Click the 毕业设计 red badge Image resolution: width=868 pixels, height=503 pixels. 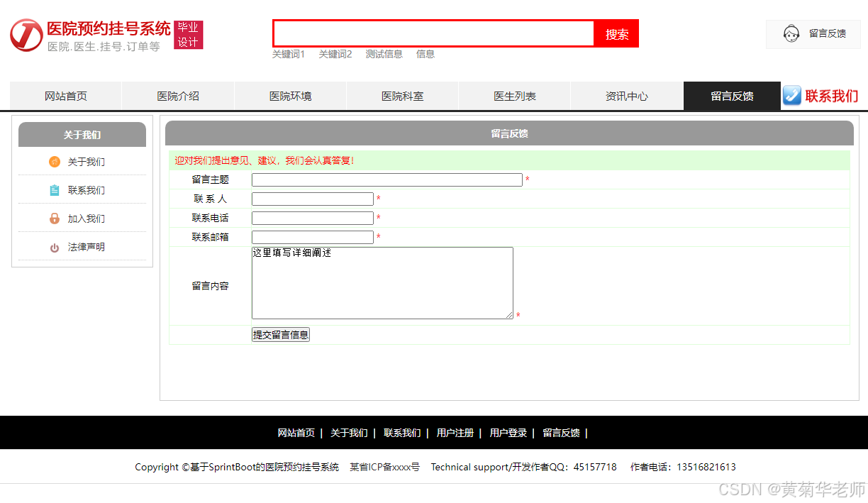[x=189, y=35]
